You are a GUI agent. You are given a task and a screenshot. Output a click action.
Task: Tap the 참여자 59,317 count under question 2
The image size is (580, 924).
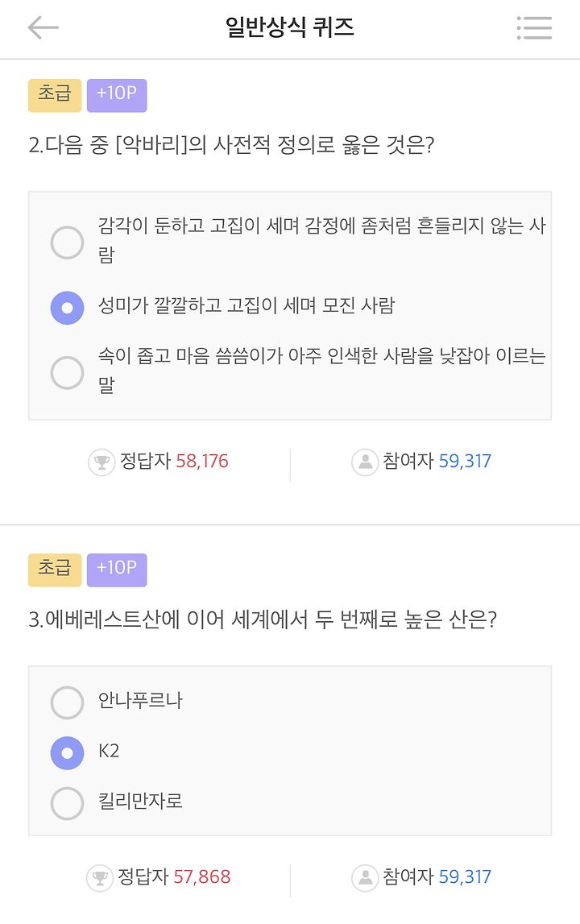[x=437, y=462]
